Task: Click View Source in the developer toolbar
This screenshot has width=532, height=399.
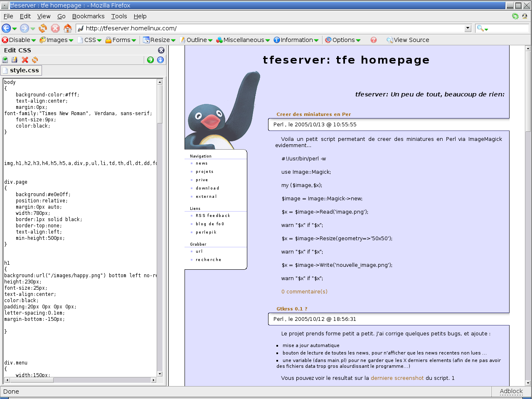Action: (x=408, y=40)
